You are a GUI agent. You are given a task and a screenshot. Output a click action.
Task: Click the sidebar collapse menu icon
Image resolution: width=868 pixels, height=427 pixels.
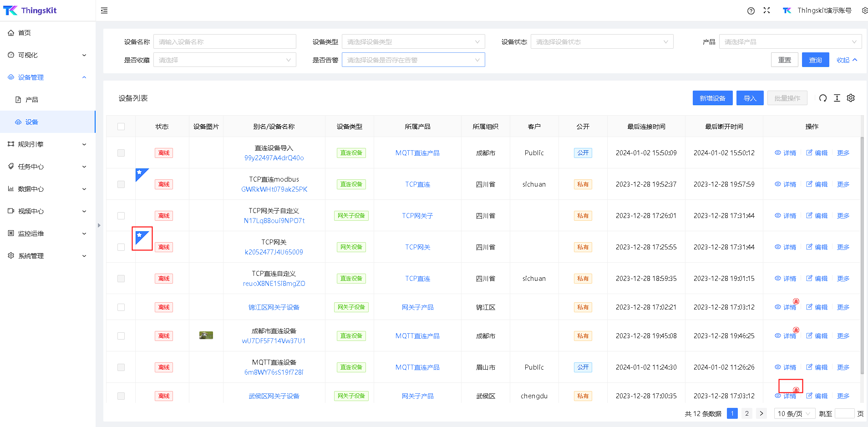[104, 10]
